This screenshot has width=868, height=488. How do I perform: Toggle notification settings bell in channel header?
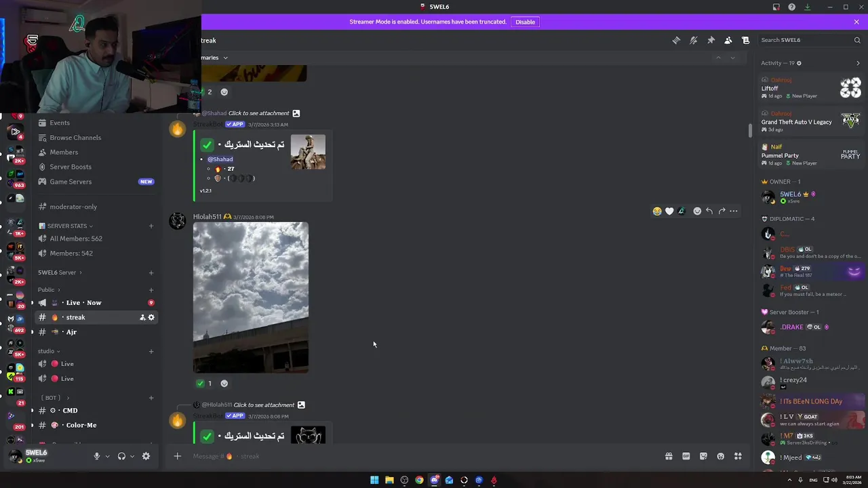[693, 40]
